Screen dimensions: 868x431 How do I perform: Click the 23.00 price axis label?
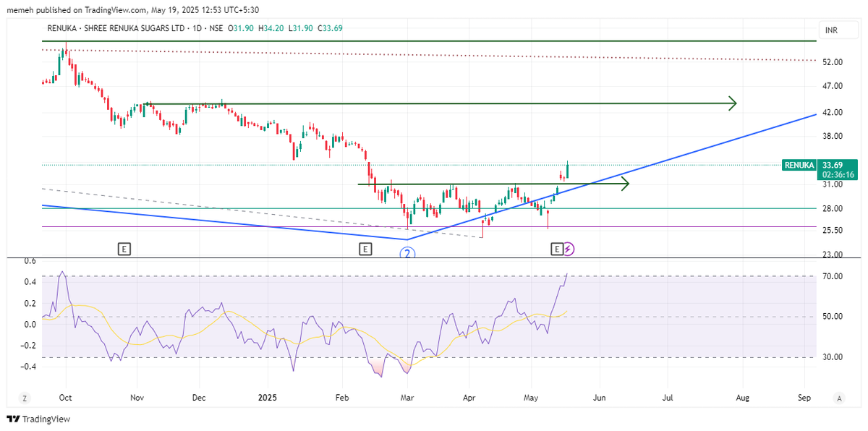pyautogui.click(x=833, y=254)
